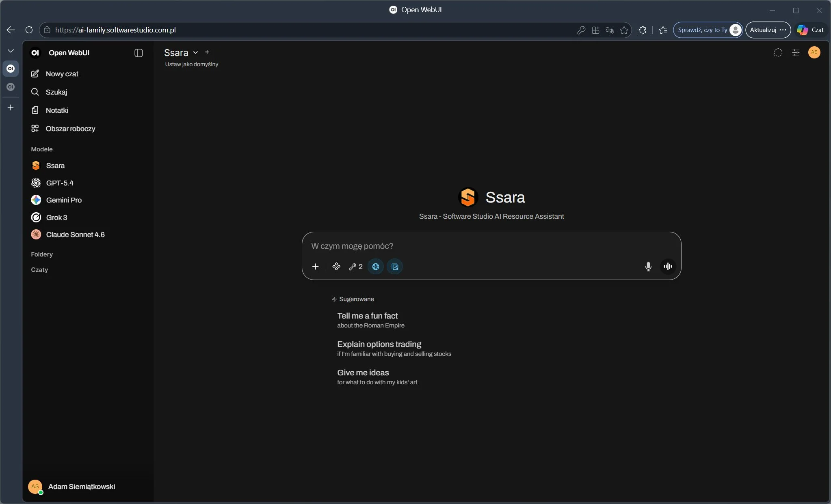Open the app-available icon in address bar
Image resolution: width=831 pixels, height=504 pixels.
595,30
